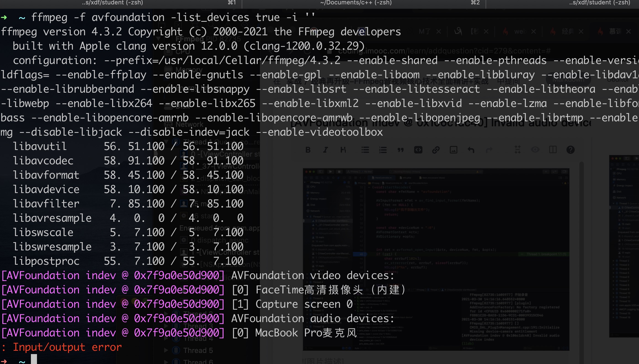
Task: Close the '经典' browser tab
Action: click(581, 31)
